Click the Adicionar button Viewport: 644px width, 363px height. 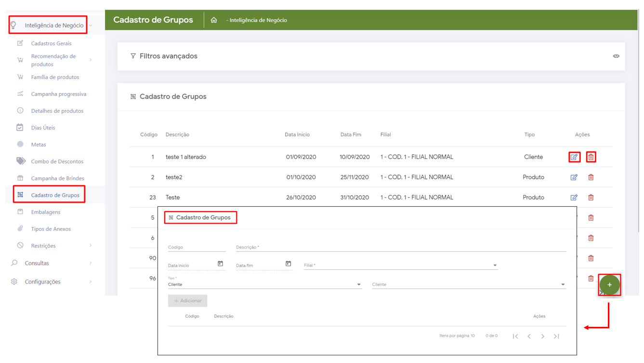click(x=188, y=301)
